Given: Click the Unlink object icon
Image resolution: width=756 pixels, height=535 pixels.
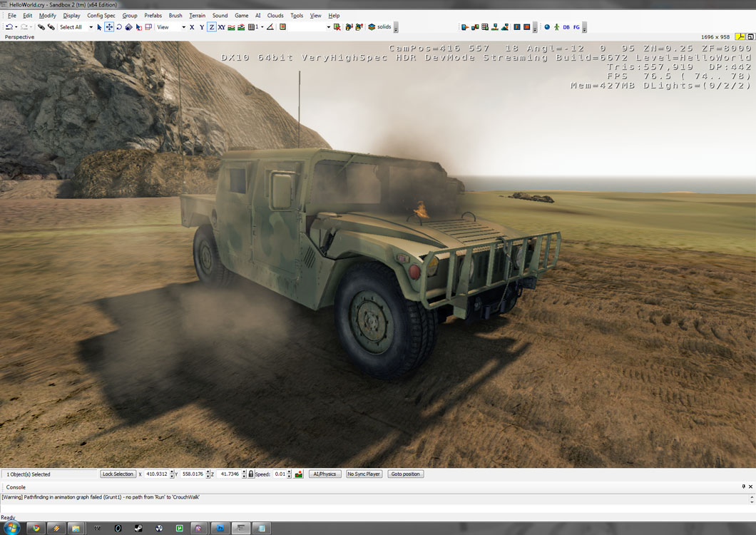Looking at the screenshot, I should [51, 27].
